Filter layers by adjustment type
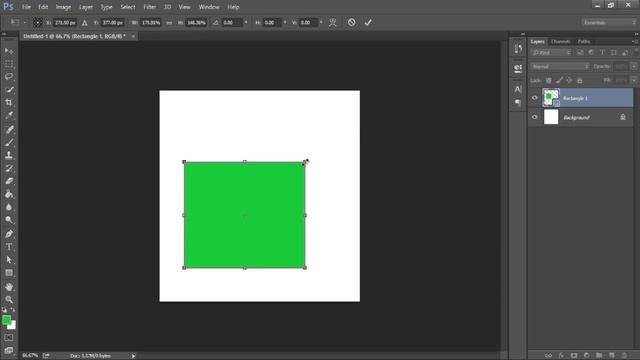Viewport: 640px width, 360px height. tap(591, 53)
